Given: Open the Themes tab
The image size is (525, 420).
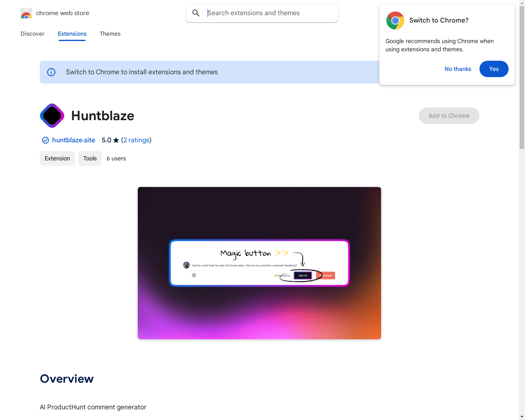Looking at the screenshot, I should click(x=110, y=34).
